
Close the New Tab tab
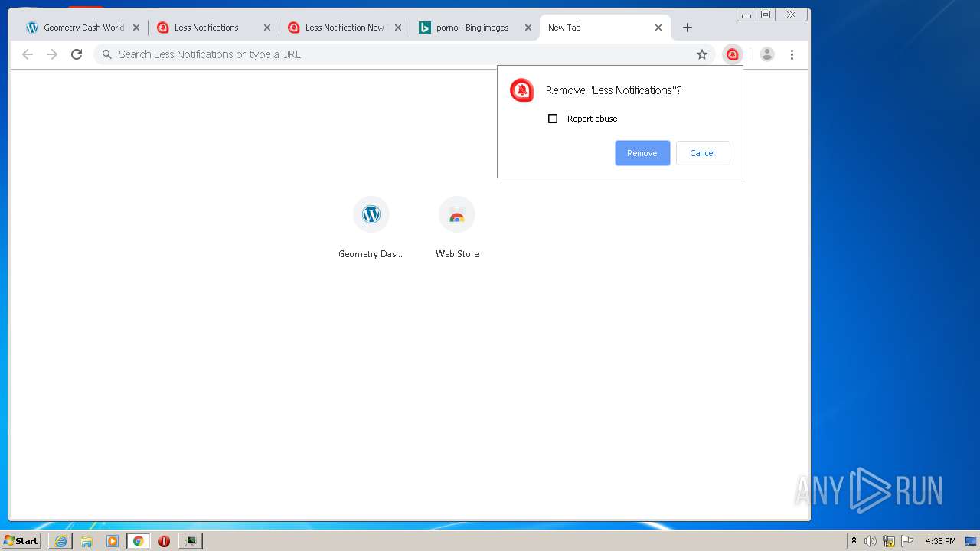tap(658, 28)
